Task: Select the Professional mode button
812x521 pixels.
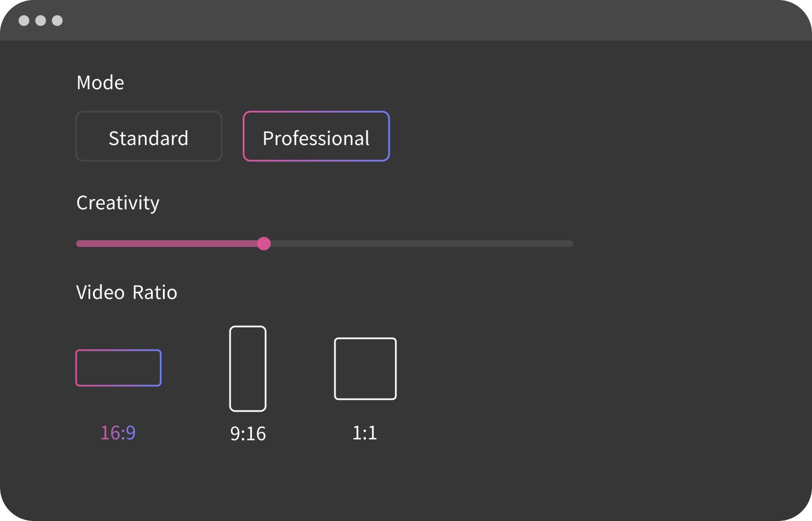Action: 316,136
